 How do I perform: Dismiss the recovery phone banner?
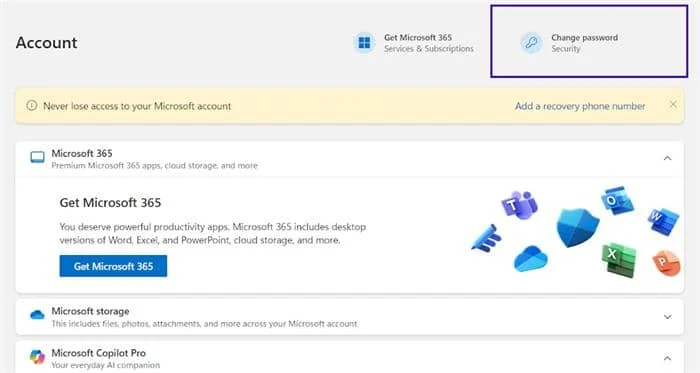click(673, 104)
